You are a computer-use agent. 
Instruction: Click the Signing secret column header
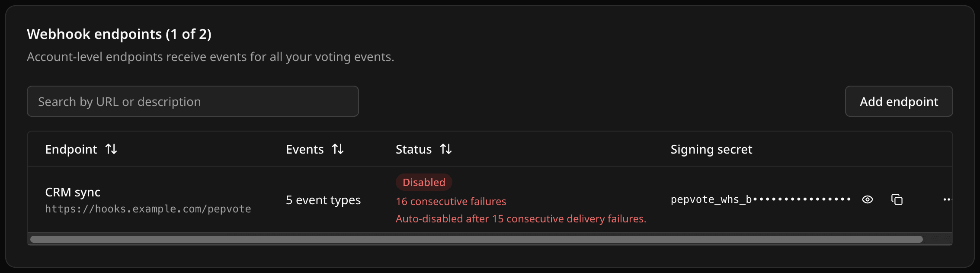coord(711,149)
